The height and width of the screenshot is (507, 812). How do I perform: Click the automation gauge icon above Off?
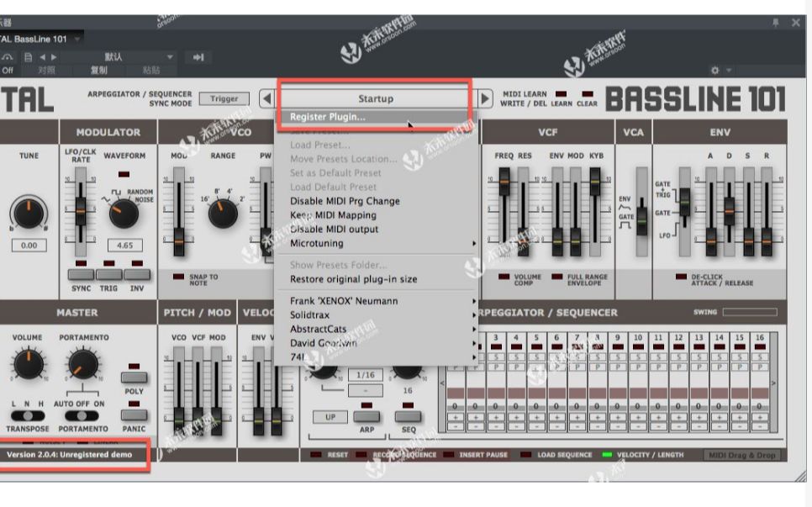[8, 57]
